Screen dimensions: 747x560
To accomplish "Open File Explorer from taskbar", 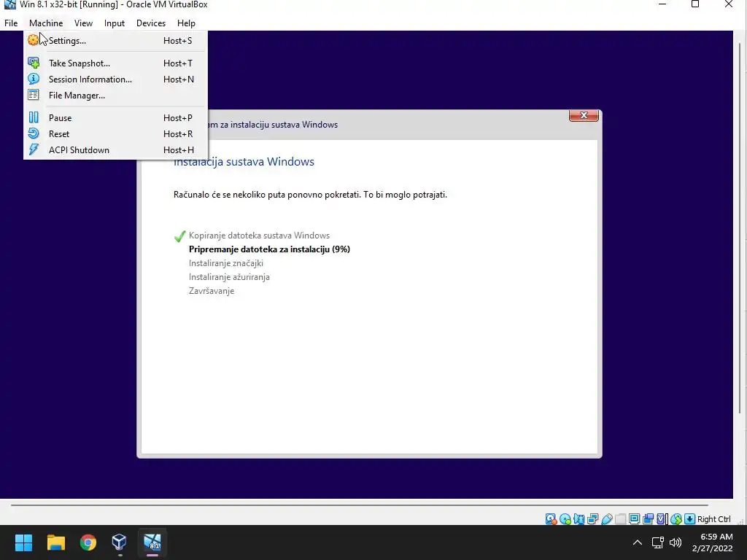I will click(55, 542).
